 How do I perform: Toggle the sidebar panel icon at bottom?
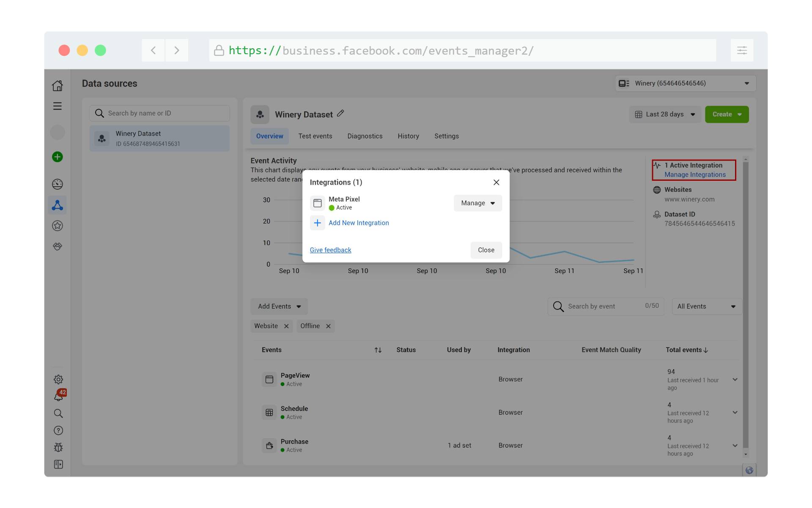click(x=58, y=464)
